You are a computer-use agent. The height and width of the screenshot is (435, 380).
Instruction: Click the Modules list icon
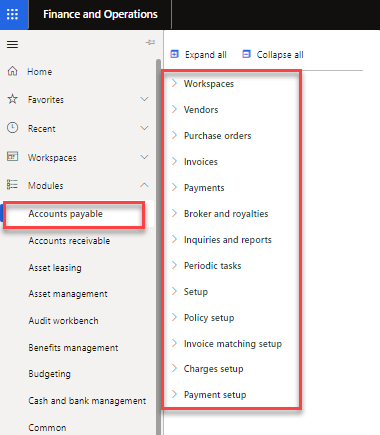12,184
